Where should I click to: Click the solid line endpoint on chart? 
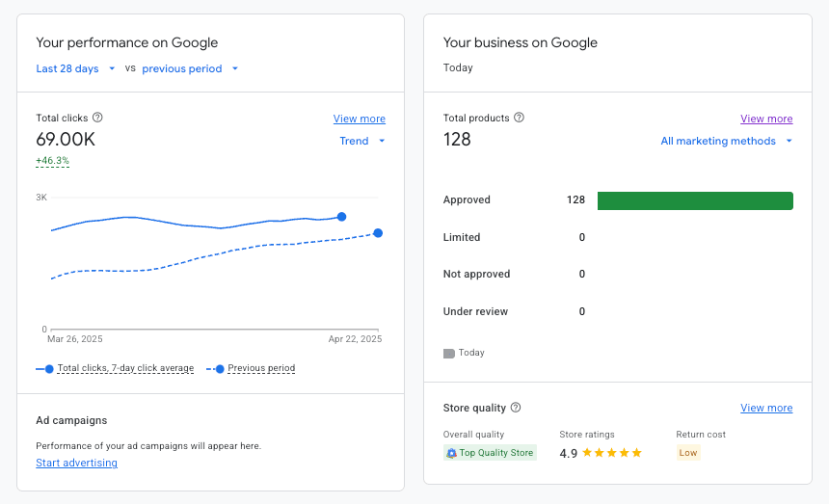(341, 217)
